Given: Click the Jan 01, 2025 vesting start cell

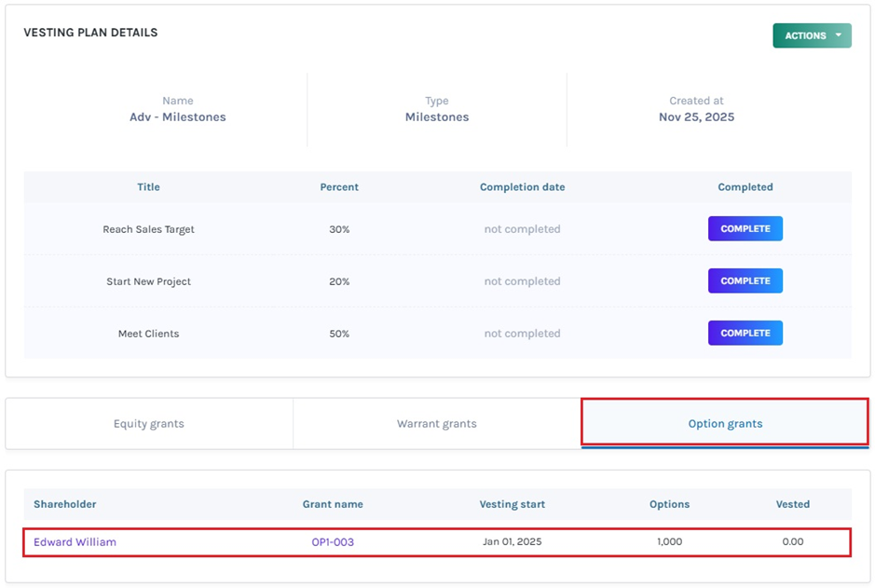Looking at the screenshot, I should click(x=512, y=542).
